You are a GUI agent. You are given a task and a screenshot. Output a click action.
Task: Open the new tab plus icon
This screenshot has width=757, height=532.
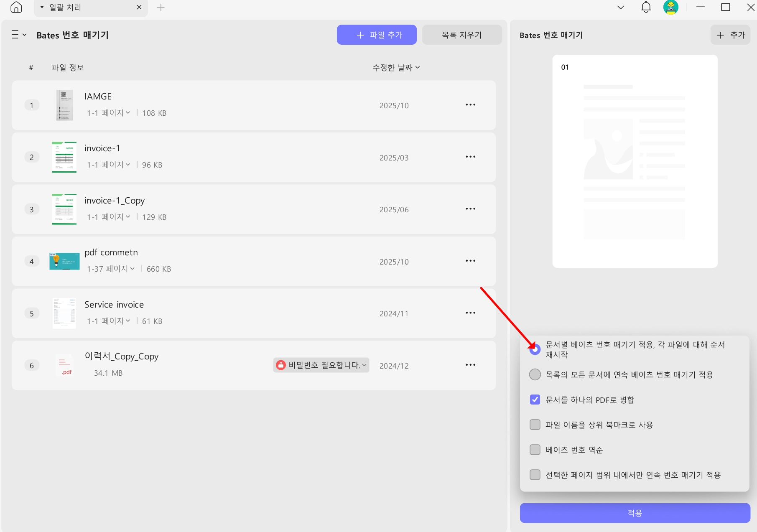click(161, 8)
